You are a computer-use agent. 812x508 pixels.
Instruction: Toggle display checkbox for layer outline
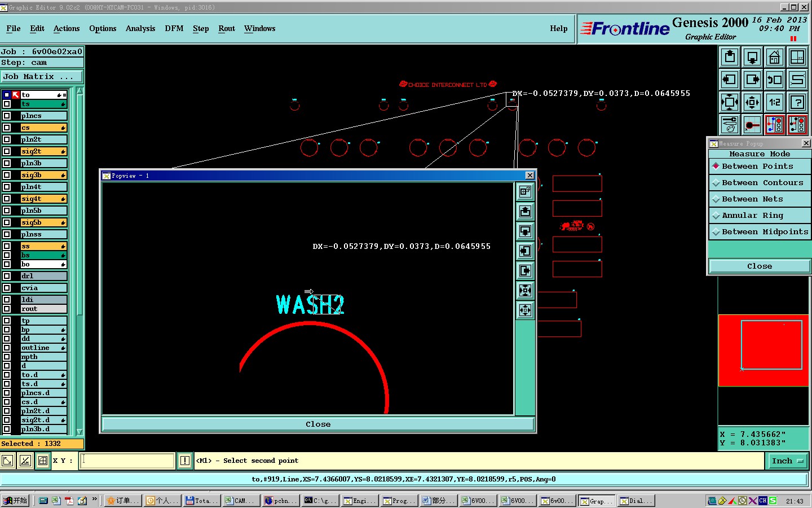(x=7, y=348)
